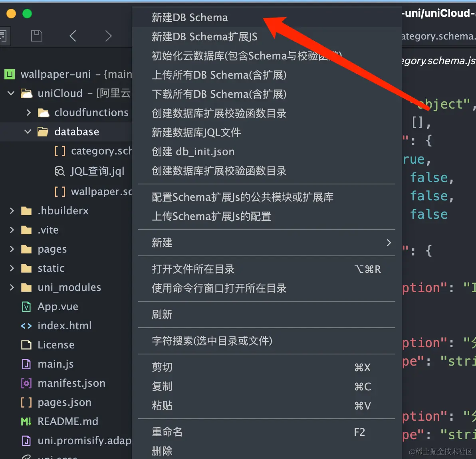This screenshot has height=459, width=476.
Task: Click the uni.promisify.adaptor file icon
Action: coord(26,441)
